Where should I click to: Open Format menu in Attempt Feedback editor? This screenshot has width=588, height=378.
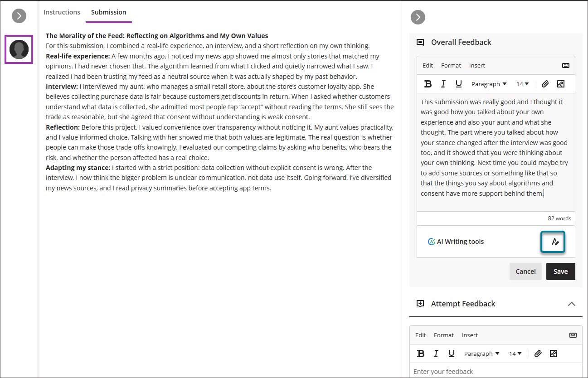pos(444,335)
